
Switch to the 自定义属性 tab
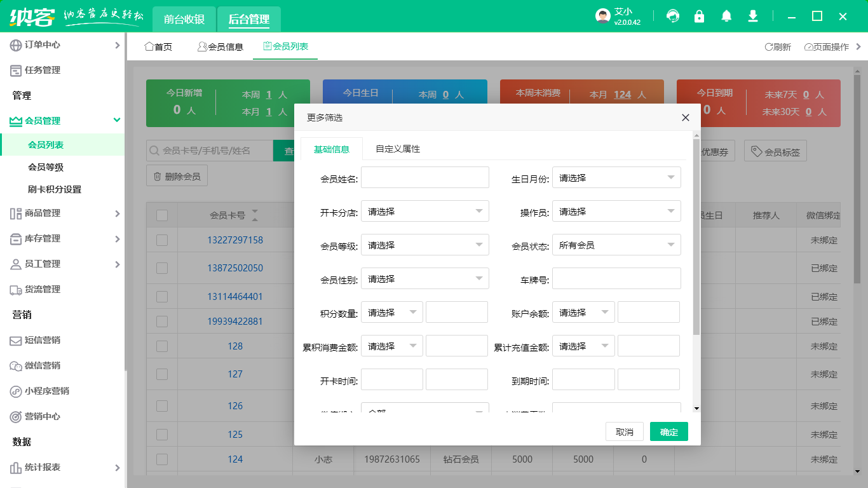point(398,149)
